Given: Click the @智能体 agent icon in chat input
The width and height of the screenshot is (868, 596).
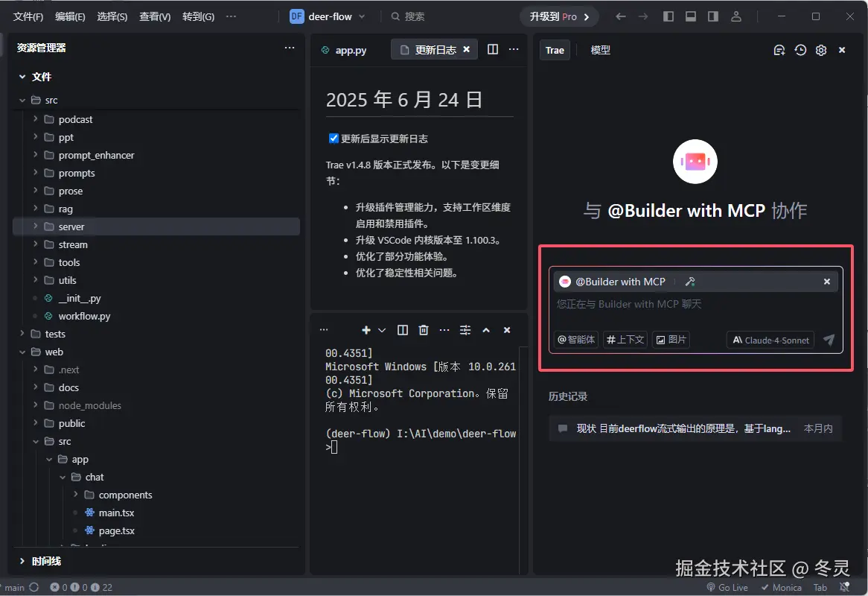Looking at the screenshot, I should coord(575,339).
